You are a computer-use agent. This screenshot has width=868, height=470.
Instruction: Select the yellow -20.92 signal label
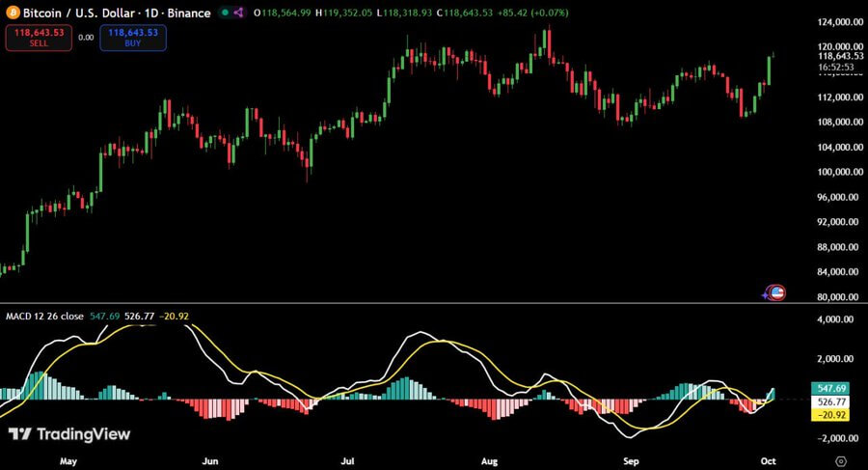click(831, 415)
